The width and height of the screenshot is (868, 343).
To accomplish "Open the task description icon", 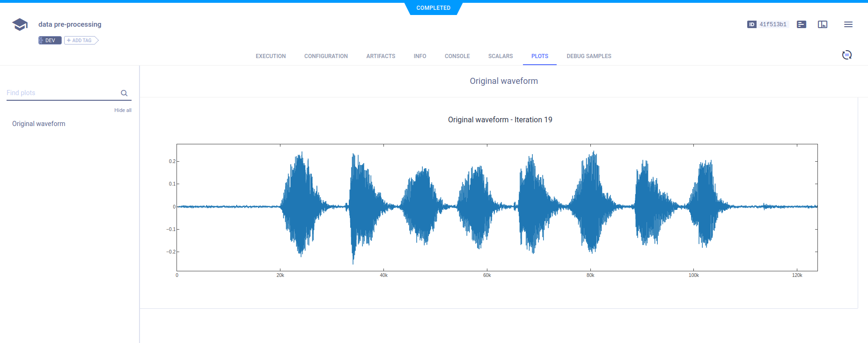I will click(802, 24).
